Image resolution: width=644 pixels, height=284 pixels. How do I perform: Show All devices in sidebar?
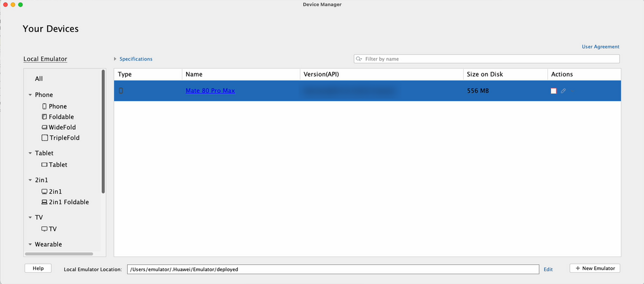[x=39, y=79]
